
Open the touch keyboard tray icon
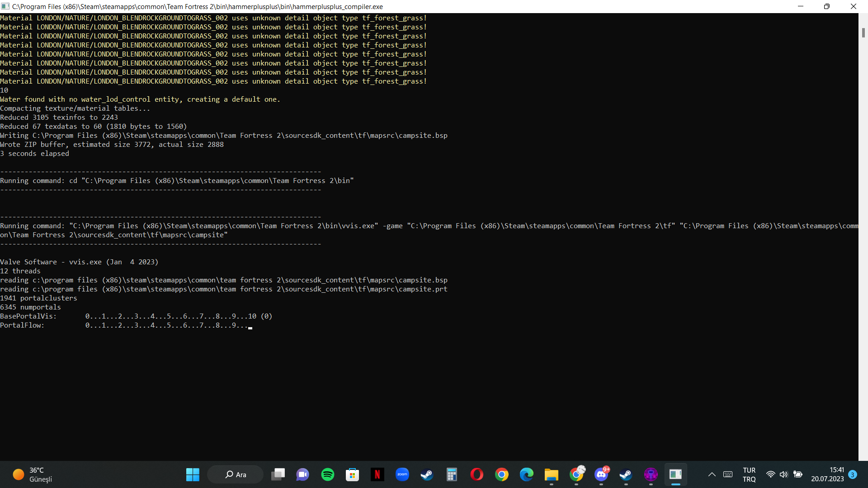tap(728, 474)
